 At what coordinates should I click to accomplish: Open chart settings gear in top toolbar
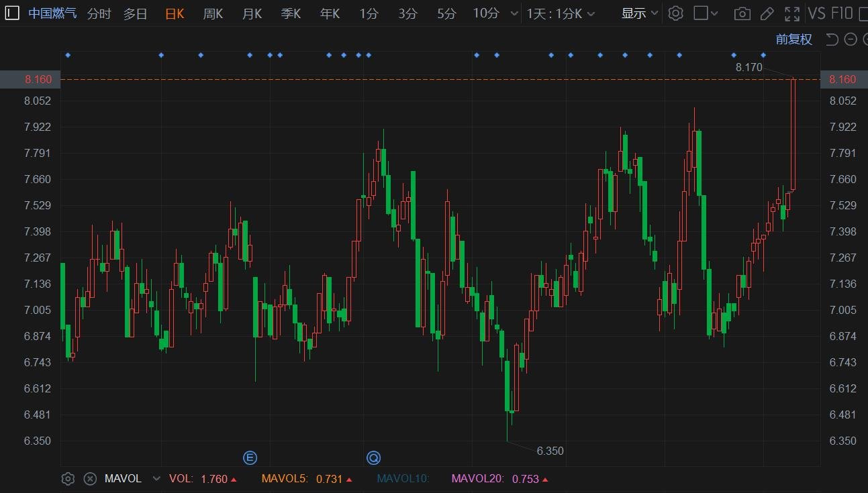[676, 13]
